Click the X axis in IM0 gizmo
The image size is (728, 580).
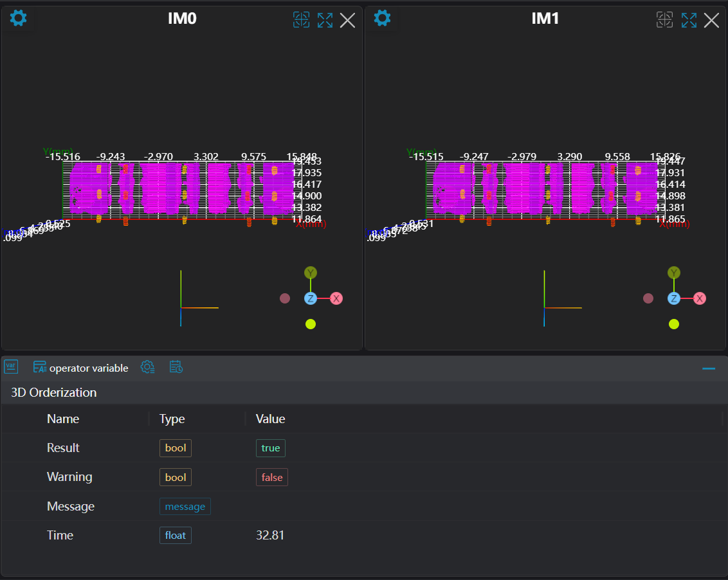click(x=336, y=298)
